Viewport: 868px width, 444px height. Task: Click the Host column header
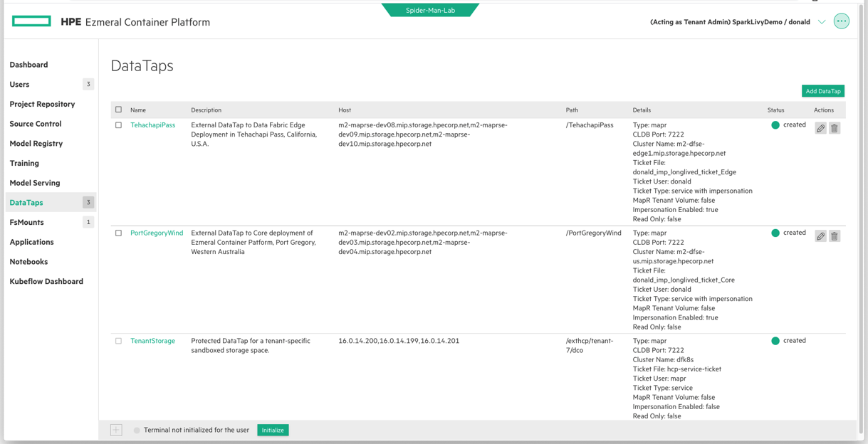click(x=345, y=110)
